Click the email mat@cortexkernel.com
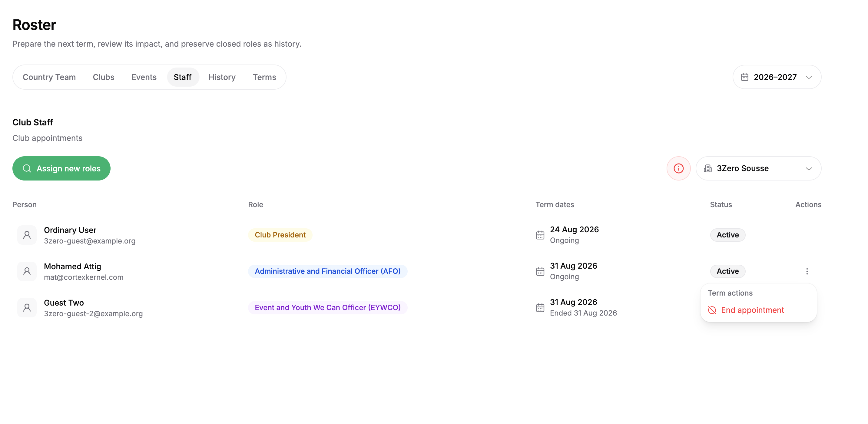Screen dimensions: 868x424 84,277
